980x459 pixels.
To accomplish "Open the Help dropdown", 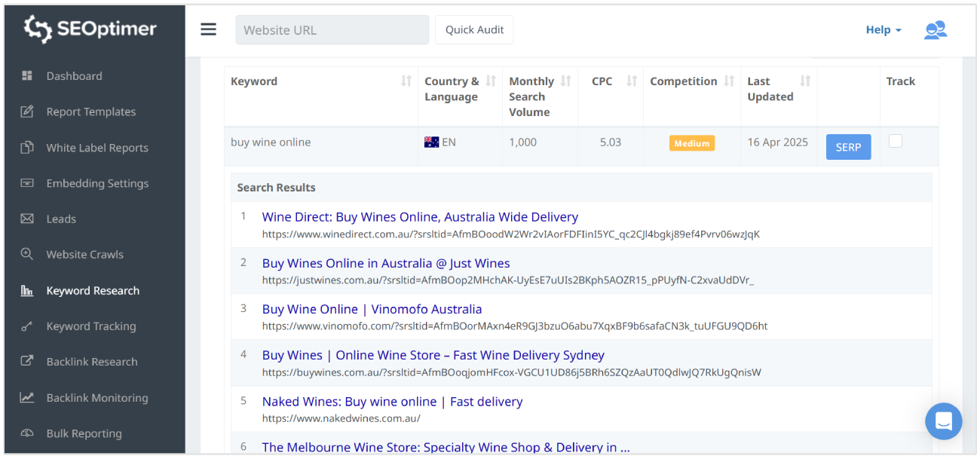I will tap(879, 29).
